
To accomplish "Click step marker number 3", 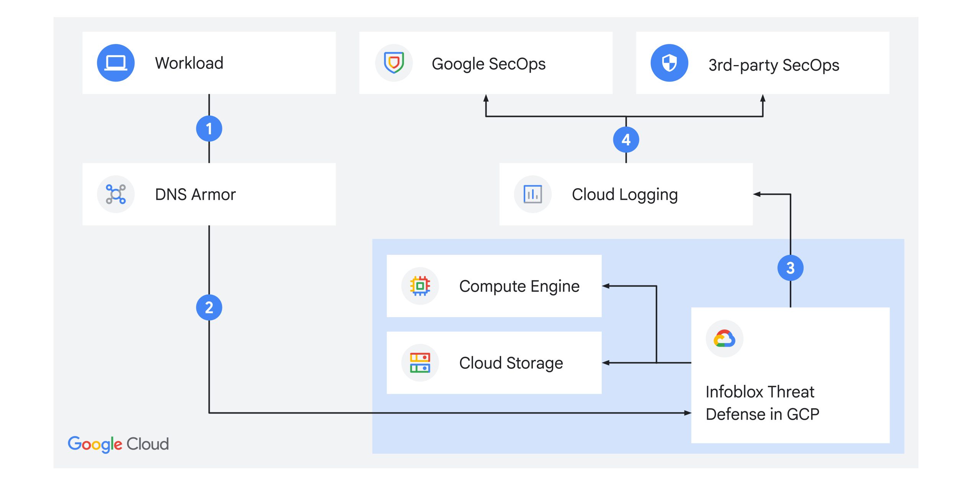I will [x=790, y=268].
